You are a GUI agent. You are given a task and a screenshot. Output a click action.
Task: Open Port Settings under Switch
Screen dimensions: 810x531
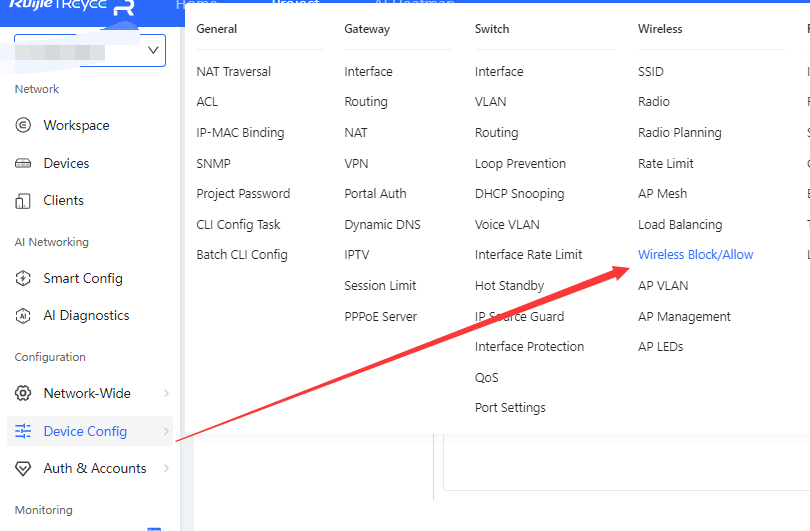(x=510, y=408)
